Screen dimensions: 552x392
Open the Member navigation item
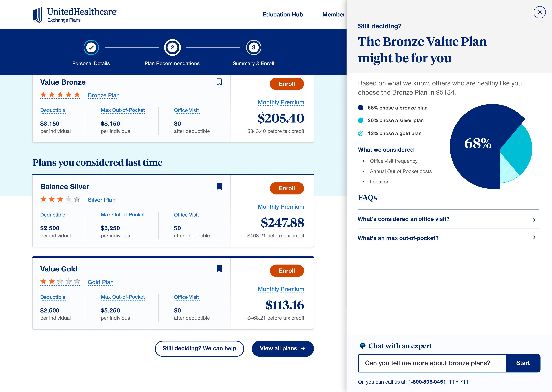(333, 14)
